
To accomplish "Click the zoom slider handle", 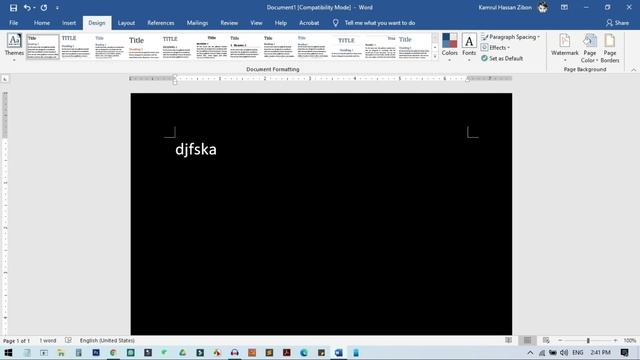I will [588, 340].
